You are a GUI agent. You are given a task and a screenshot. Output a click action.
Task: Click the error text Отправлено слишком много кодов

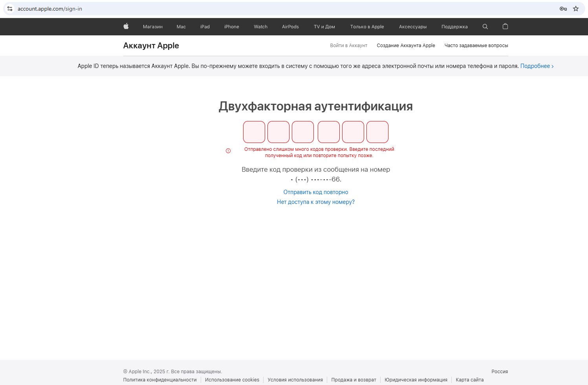click(x=319, y=152)
